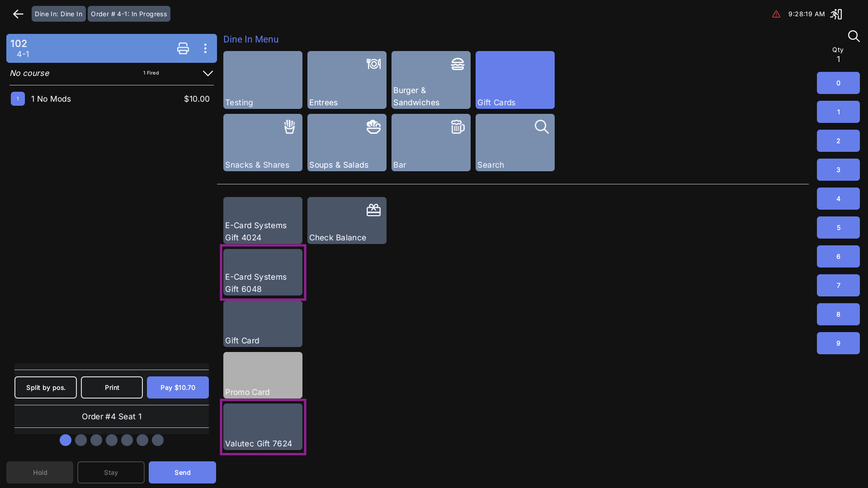The width and height of the screenshot is (868, 488).
Task: Open the Dine In: Dine In selector
Action: coord(58,14)
